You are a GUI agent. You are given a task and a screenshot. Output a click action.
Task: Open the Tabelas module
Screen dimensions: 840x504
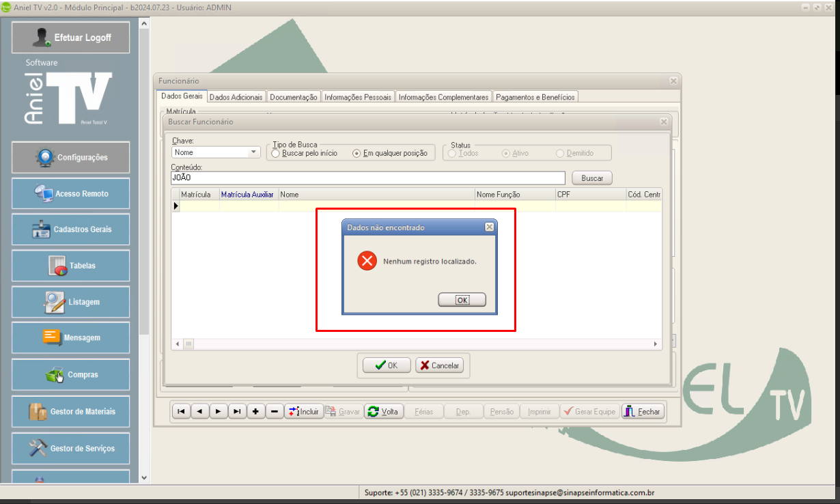[70, 266]
